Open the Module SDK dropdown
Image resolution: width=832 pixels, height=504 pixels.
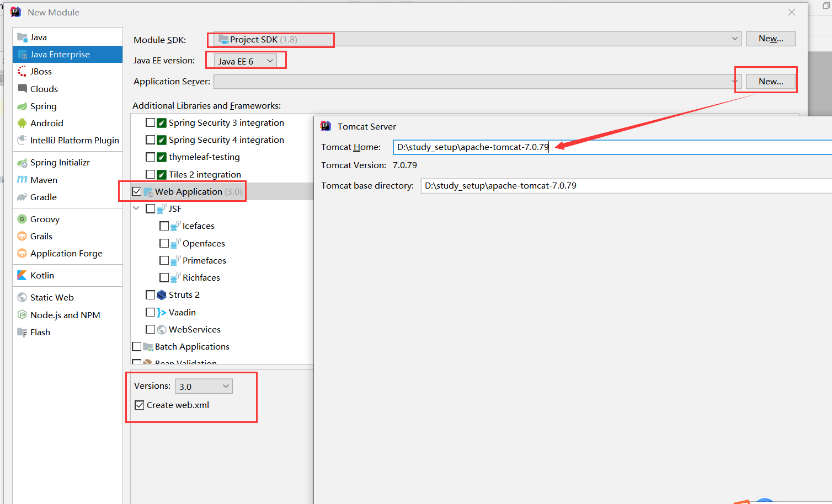(477, 39)
